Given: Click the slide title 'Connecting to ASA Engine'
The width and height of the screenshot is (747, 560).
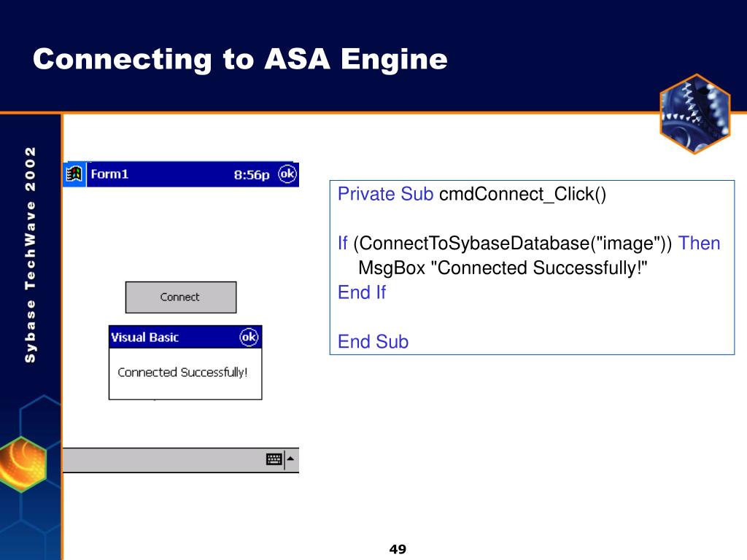Looking at the screenshot, I should pos(240,60).
